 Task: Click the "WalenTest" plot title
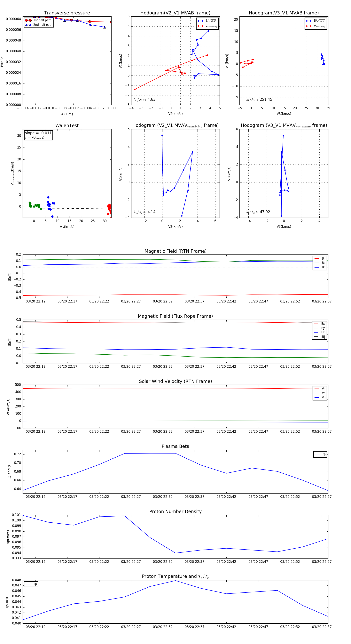pyautogui.click(x=67, y=125)
